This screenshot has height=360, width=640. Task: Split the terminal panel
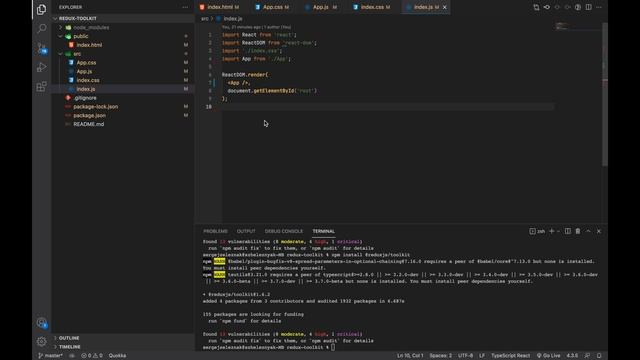coord(568,231)
